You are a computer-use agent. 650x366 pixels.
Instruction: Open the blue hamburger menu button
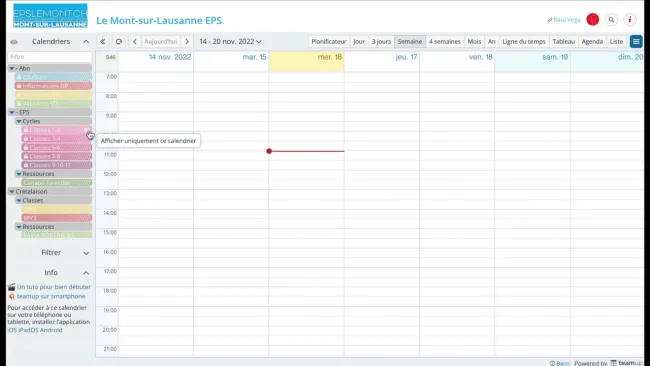[x=636, y=41]
